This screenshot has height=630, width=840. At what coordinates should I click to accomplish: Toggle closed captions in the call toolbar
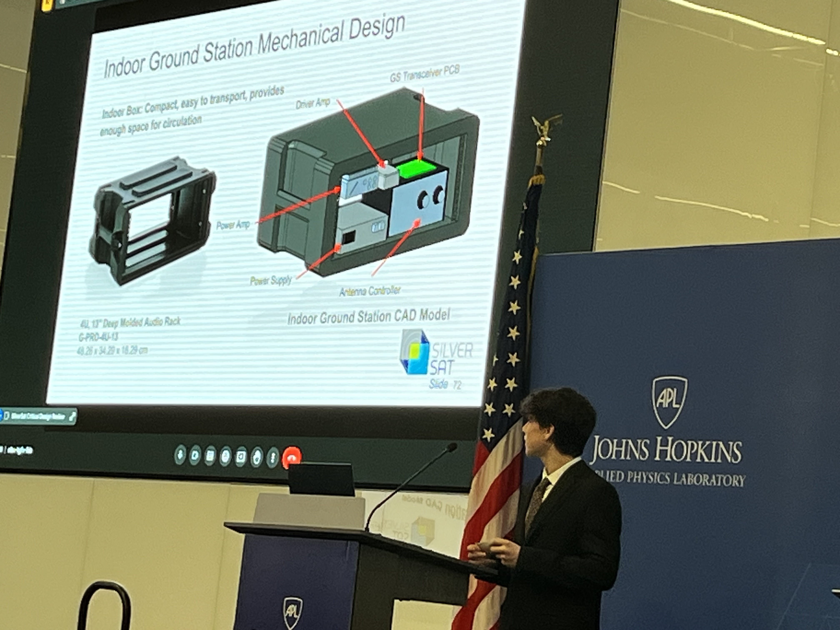click(x=210, y=456)
